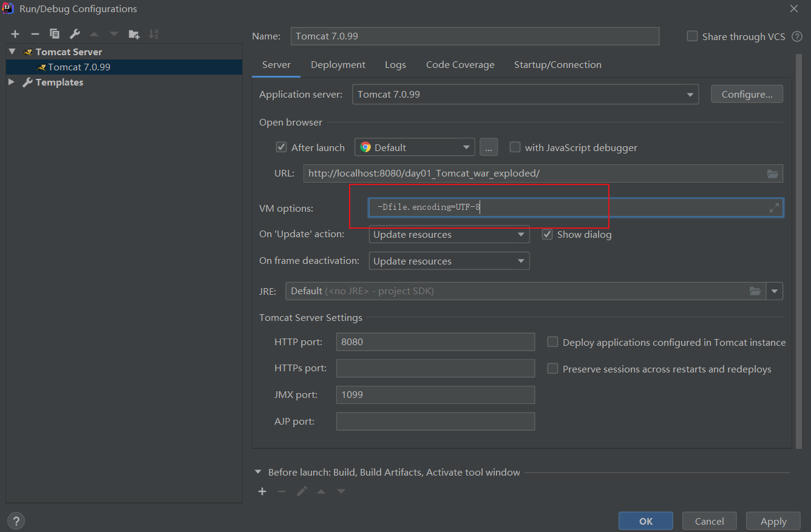Collapse Tomcat Server tree node

12,52
